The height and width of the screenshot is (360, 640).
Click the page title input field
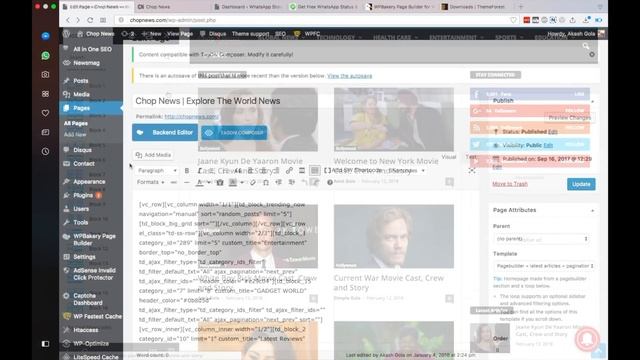pos(305,101)
